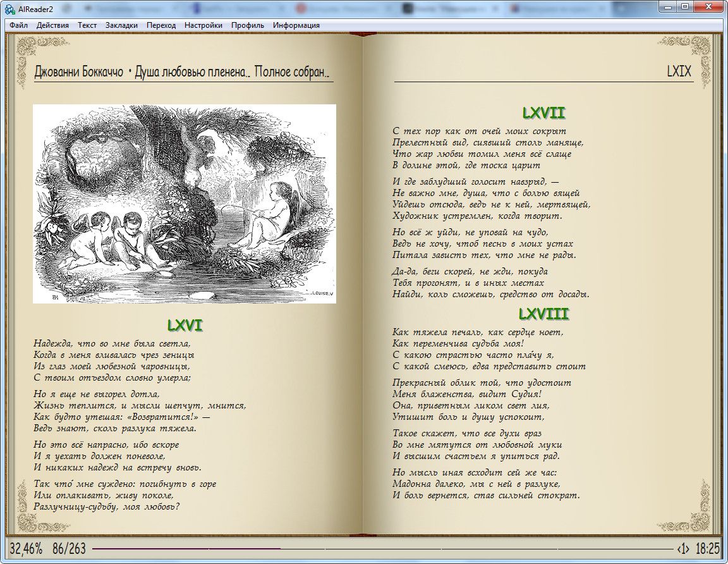This screenshot has height=564, width=728.
Task: Click line 'Как тяжела печаль, как сердце ноет,'
Action: pos(478,332)
